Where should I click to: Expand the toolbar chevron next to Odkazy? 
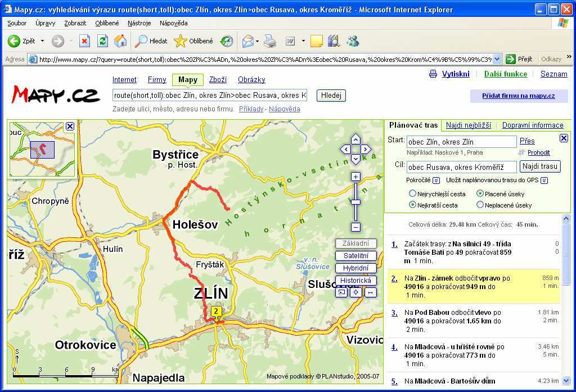(569, 57)
